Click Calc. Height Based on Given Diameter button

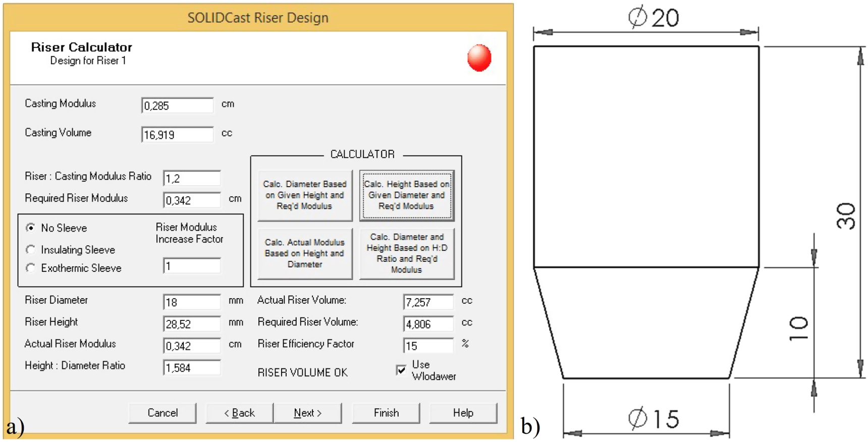click(x=407, y=195)
